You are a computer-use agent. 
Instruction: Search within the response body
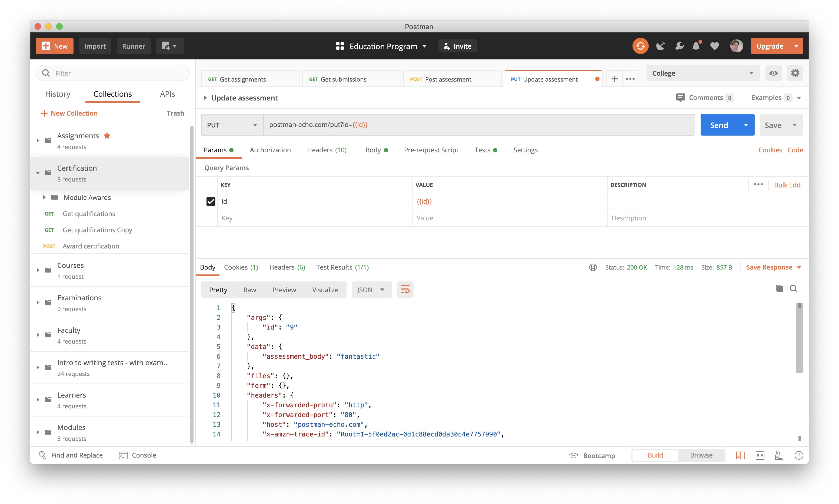794,289
